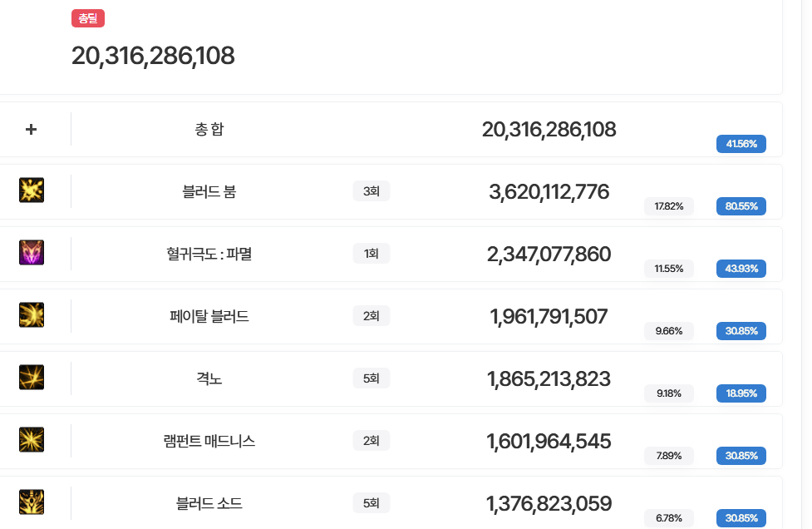Viewport: 812px width, 529px height.
Task: Click the blue 41.56% badge in 총 합
Action: (x=741, y=144)
